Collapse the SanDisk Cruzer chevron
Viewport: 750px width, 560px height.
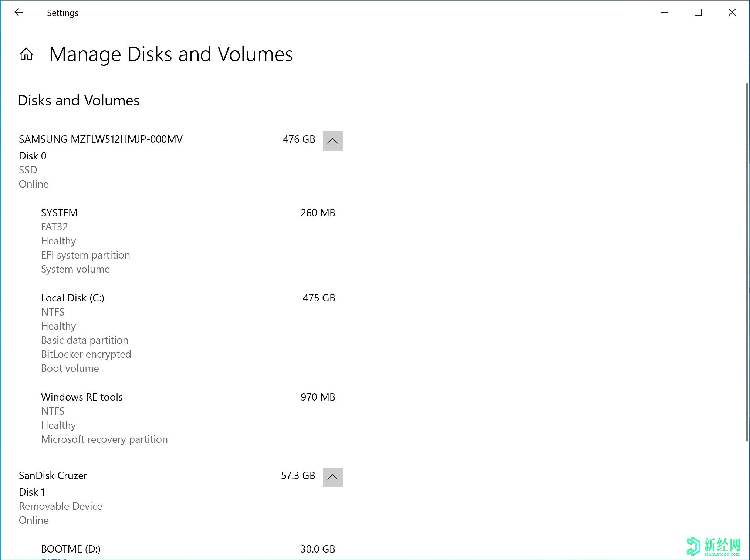[332, 477]
